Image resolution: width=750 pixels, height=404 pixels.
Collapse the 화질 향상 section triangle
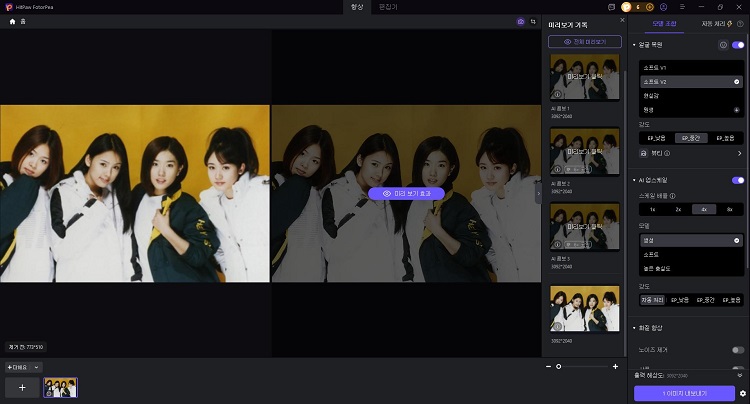point(634,328)
